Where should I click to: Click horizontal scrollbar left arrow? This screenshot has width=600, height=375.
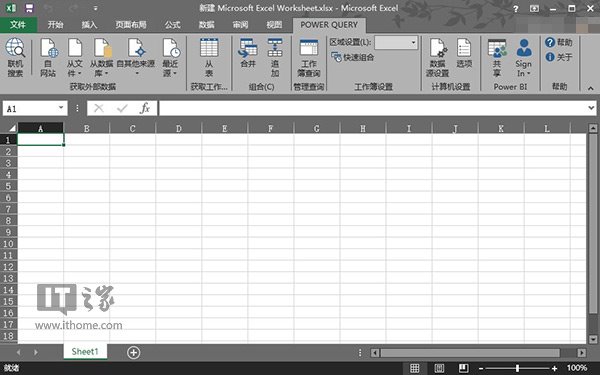375,352
